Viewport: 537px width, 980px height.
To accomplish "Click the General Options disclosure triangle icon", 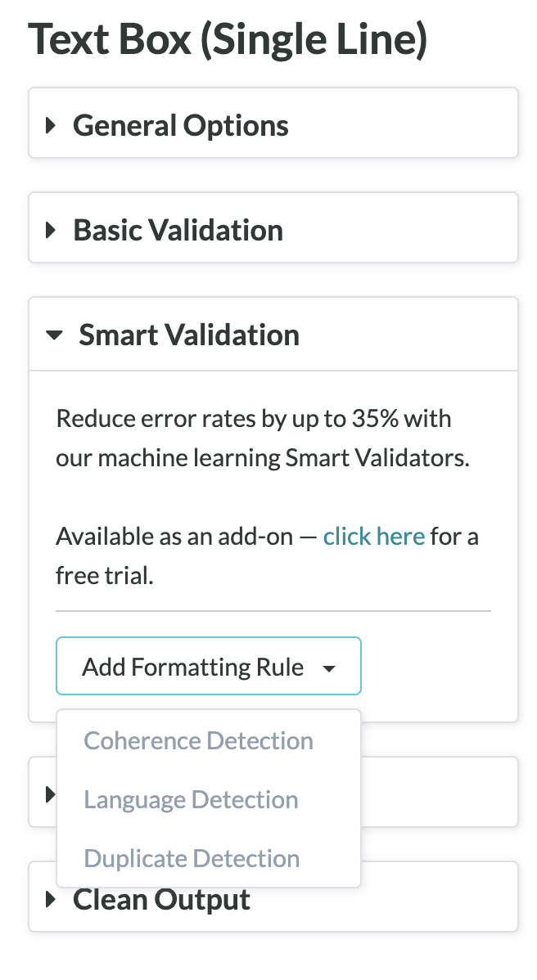I will click(51, 124).
